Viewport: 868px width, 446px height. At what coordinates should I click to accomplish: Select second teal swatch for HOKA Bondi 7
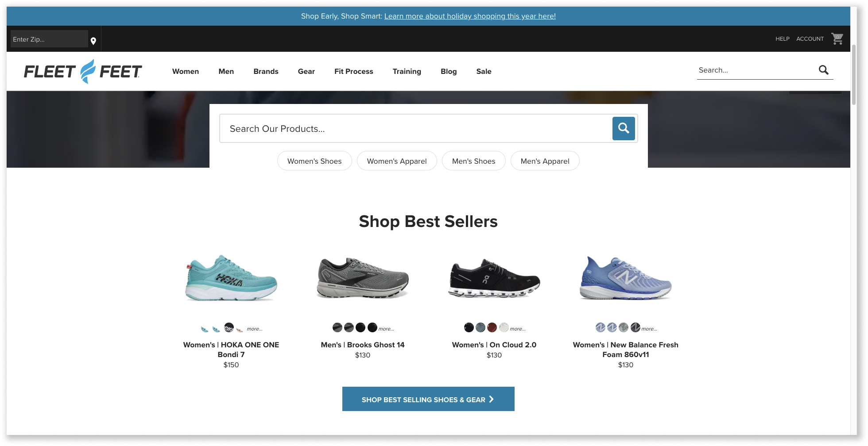coord(216,329)
